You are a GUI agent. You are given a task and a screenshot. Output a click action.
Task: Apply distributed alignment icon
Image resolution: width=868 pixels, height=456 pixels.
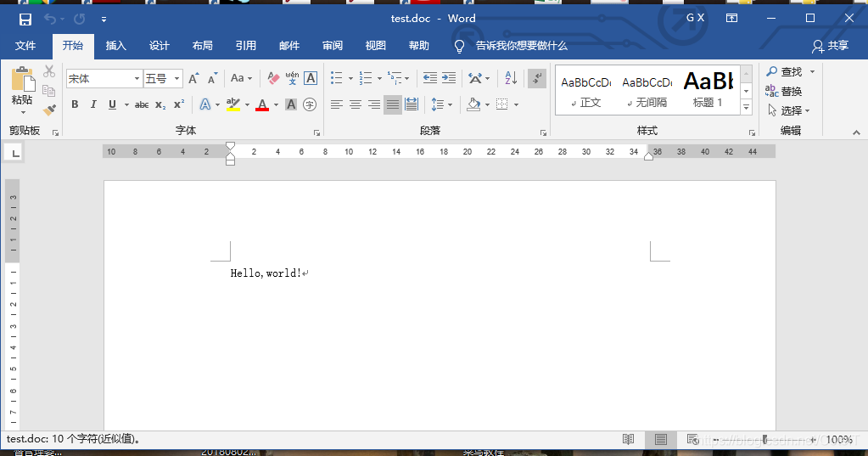tap(412, 104)
